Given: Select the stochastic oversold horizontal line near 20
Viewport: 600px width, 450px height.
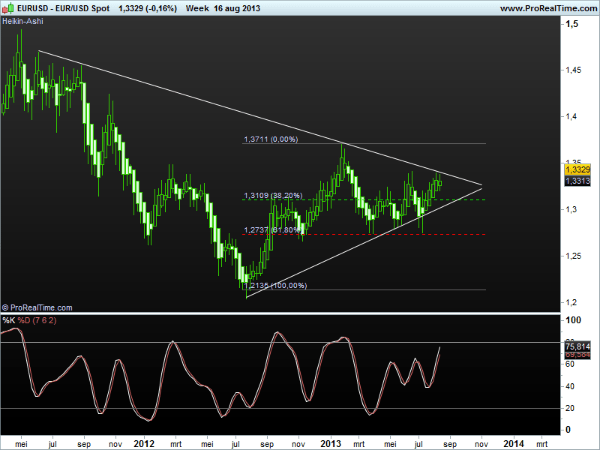Looking at the screenshot, I should click(x=280, y=409).
